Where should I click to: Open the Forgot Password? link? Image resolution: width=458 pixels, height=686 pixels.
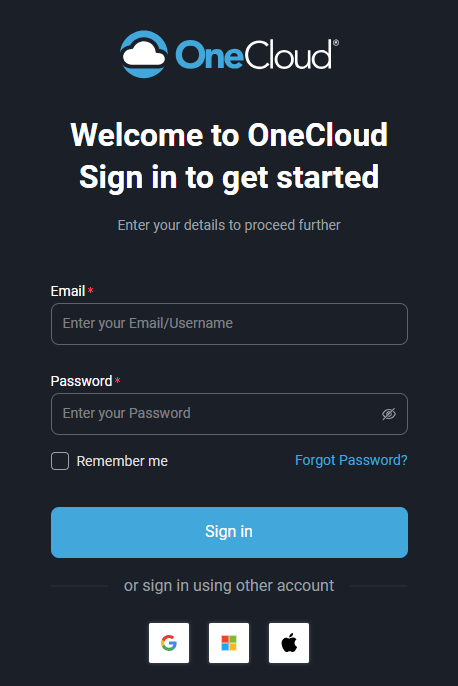[x=351, y=460]
